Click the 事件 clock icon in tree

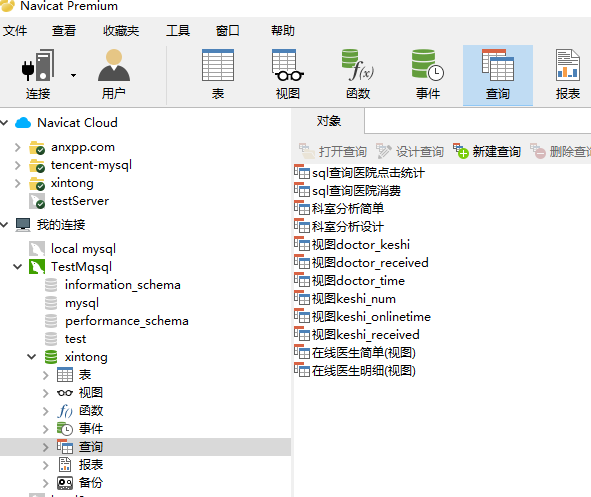point(65,429)
